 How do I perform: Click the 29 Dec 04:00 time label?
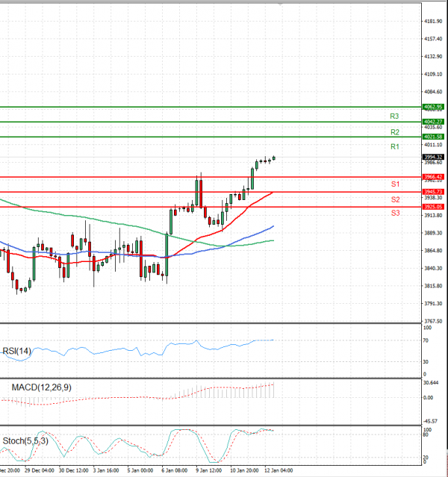click(x=40, y=470)
